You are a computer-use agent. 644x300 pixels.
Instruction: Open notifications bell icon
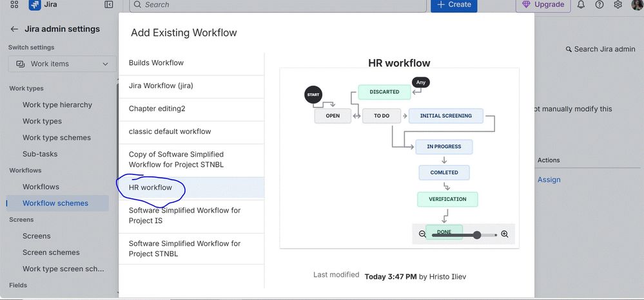pyautogui.click(x=581, y=5)
